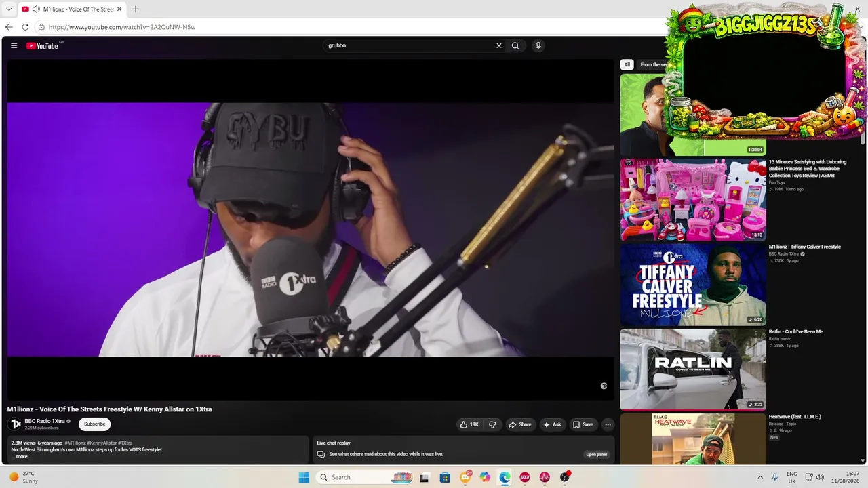This screenshot has height=488, width=868.
Task: Open the Heatwave (feat. T.I.M.E.) title
Action: coord(795,417)
